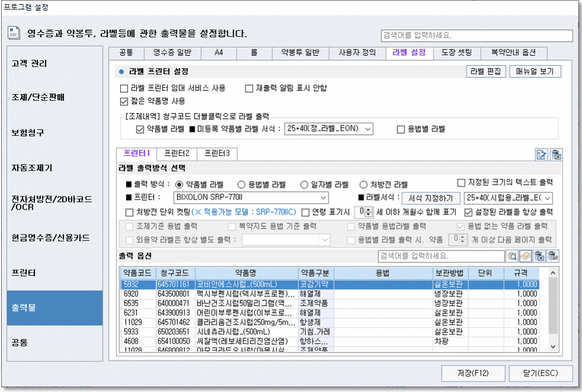Click the edit printer settings icon

coord(541,155)
